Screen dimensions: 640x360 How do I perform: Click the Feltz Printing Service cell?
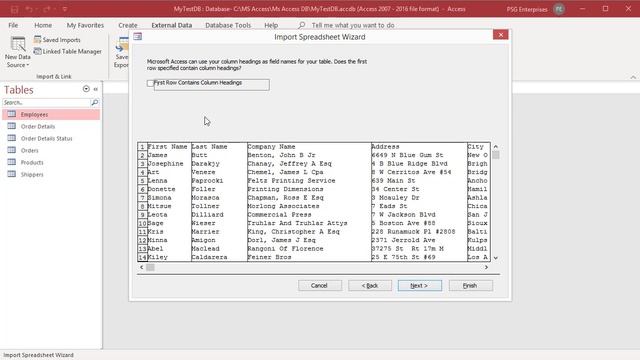309,180
